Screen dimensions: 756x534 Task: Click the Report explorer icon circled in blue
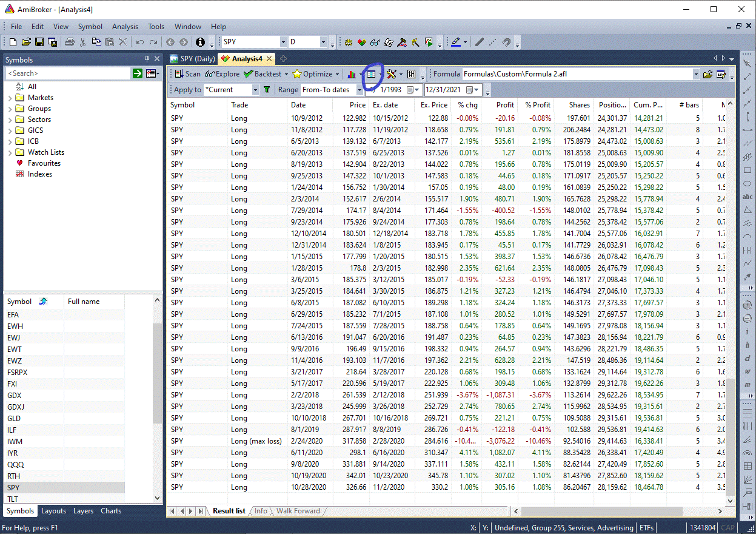point(372,74)
